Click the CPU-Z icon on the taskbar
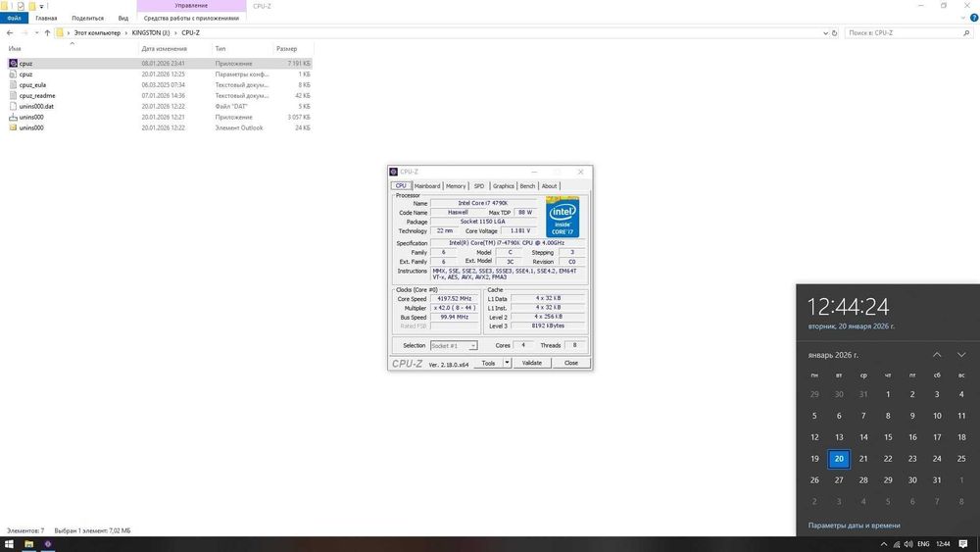This screenshot has height=552, width=980. (47, 544)
